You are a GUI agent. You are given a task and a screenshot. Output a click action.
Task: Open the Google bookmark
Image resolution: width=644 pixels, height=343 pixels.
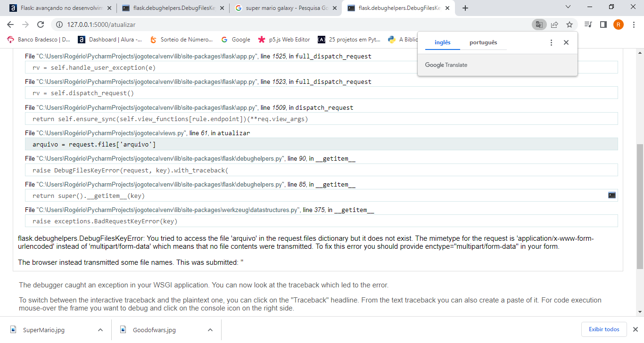[x=236, y=40]
